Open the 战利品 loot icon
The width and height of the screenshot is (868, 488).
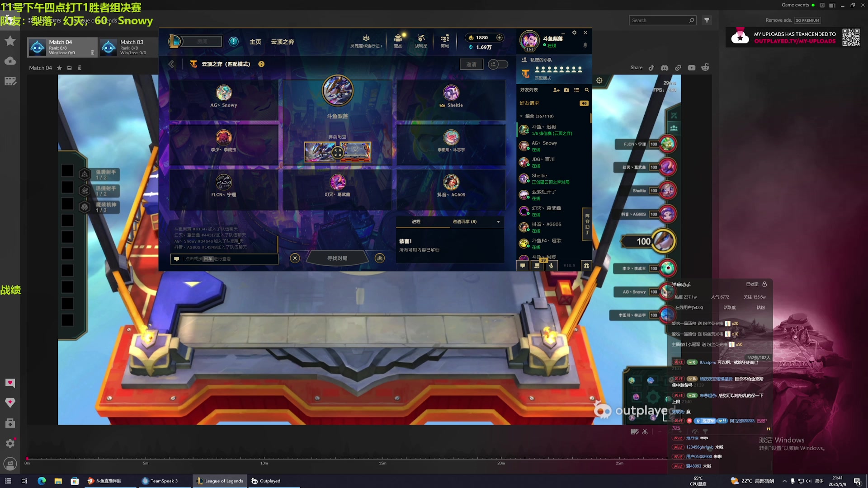(421, 40)
